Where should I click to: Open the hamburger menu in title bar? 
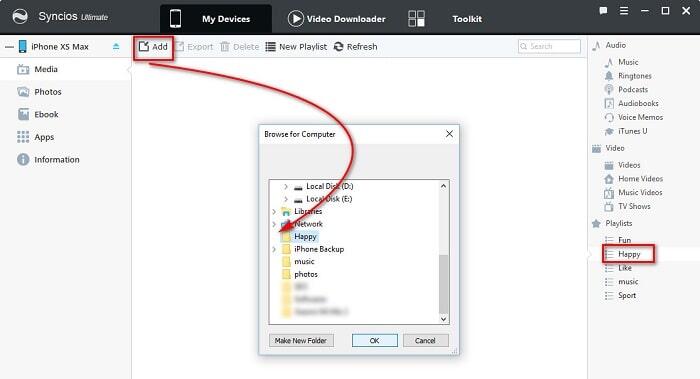point(624,11)
